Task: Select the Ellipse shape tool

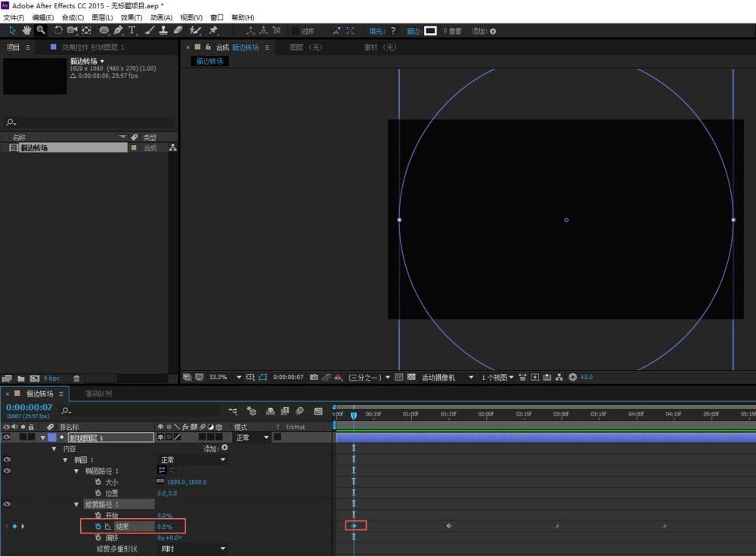Action: click(x=104, y=30)
